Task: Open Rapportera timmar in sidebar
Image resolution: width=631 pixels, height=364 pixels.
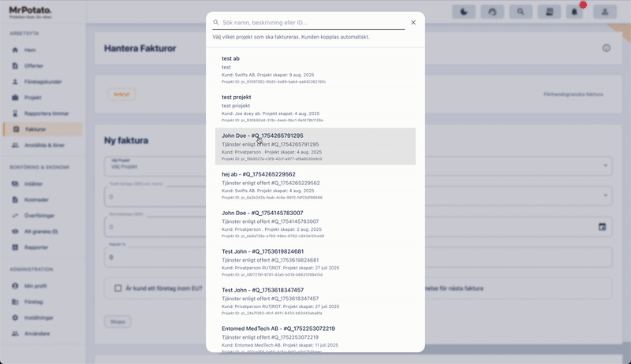Action: click(43, 113)
